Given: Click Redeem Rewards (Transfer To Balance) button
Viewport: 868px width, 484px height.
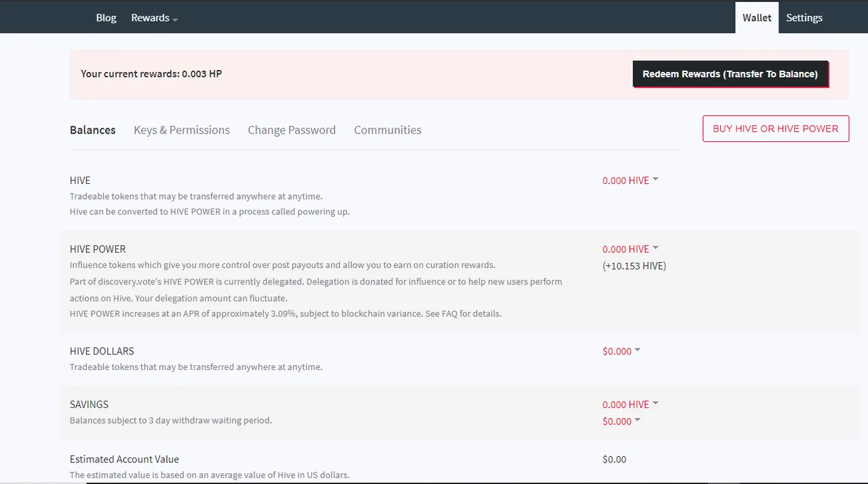Looking at the screenshot, I should pyautogui.click(x=730, y=74).
